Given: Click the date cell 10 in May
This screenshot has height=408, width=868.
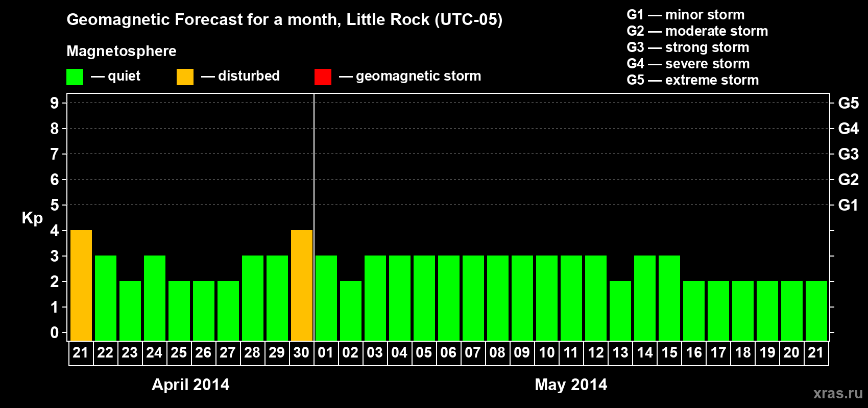Looking at the screenshot, I should coord(547,353).
